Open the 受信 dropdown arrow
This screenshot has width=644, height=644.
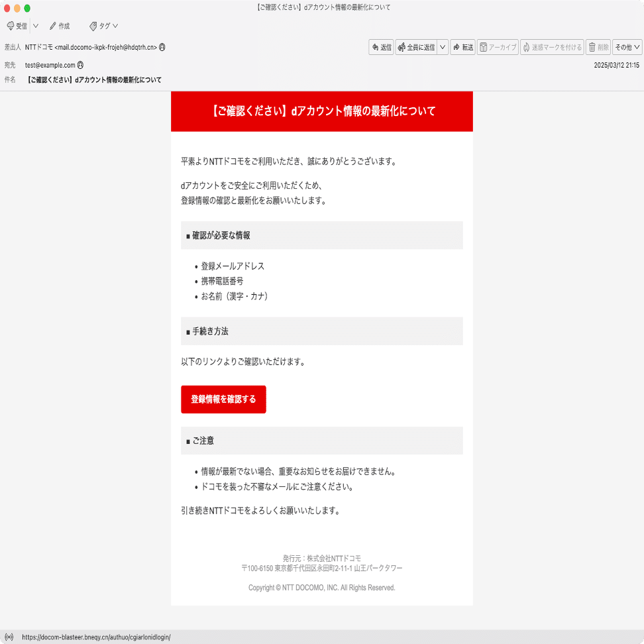click(x=35, y=26)
